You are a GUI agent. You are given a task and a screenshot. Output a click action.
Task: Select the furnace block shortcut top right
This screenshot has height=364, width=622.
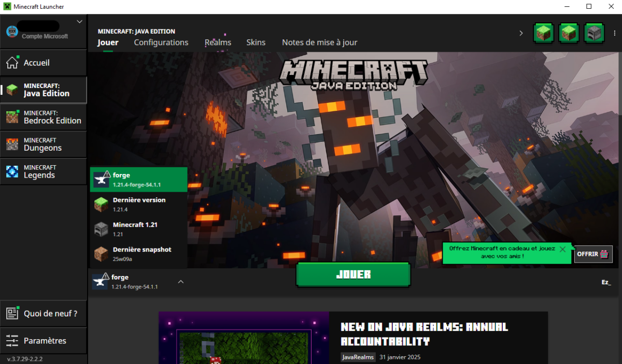point(593,33)
